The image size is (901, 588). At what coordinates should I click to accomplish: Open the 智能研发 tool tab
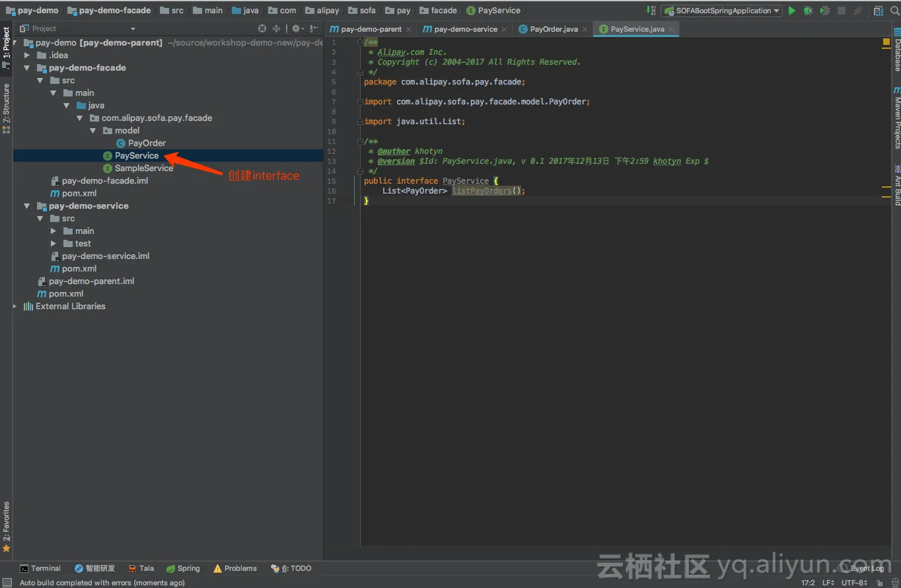click(95, 568)
